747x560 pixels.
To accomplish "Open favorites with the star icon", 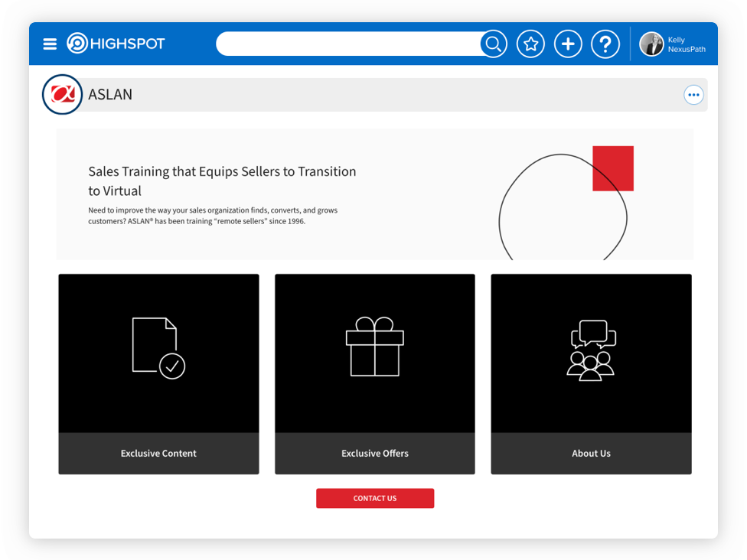I will click(530, 44).
